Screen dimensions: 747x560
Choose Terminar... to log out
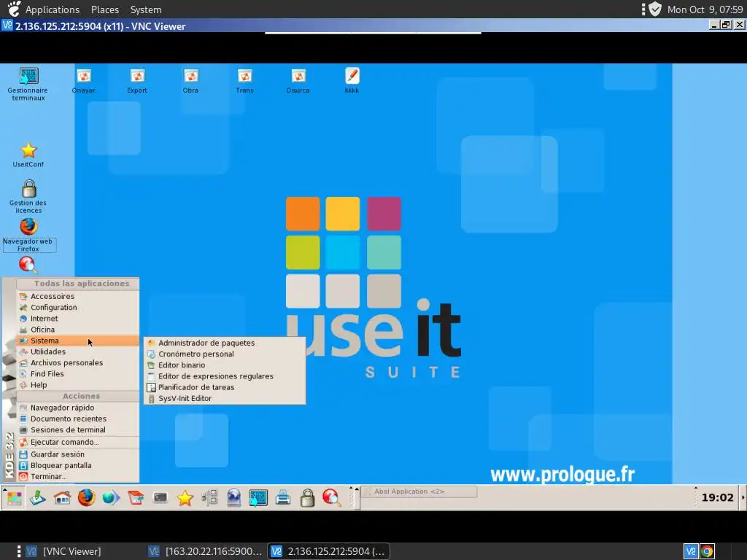(x=77, y=477)
